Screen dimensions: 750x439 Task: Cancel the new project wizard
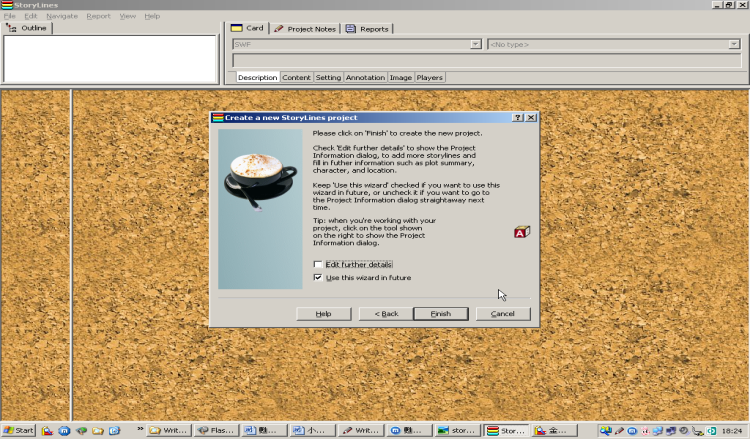503,314
